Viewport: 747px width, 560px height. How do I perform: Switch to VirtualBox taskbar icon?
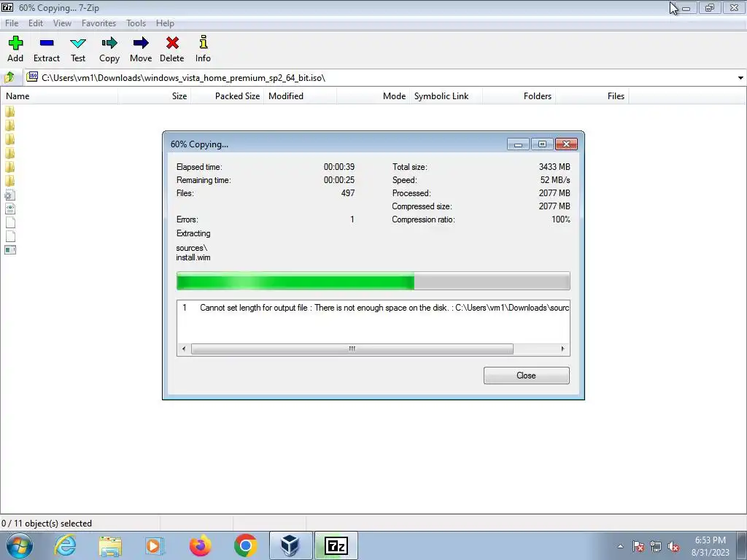click(x=290, y=545)
